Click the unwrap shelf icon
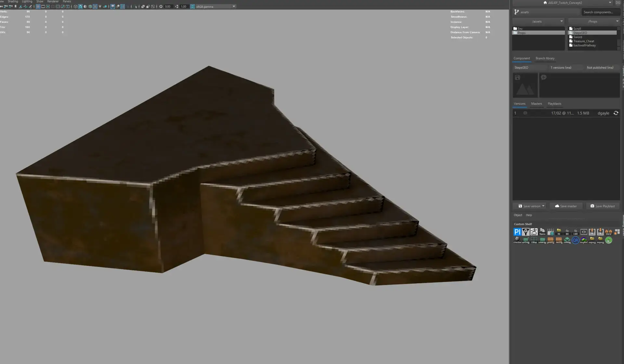Image resolution: width=624 pixels, height=364 pixels. pos(542,240)
